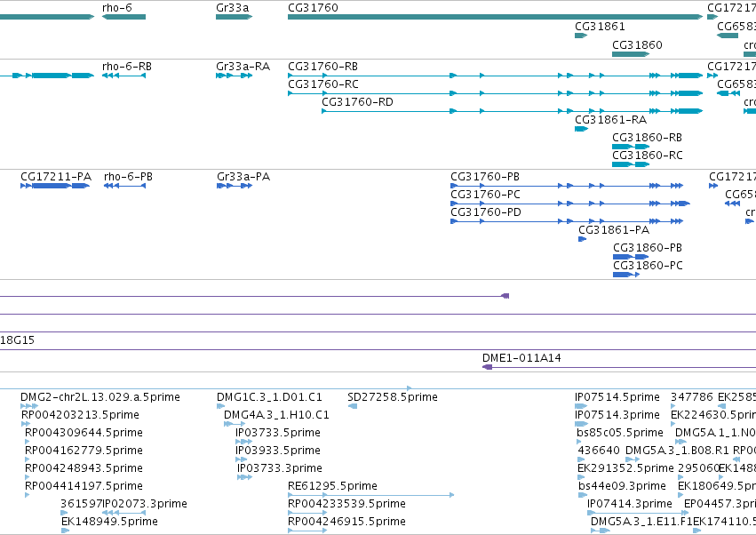Screen dimensions: 756x535
Task: Click EST EK148949.5prime
Action: pos(65,531)
